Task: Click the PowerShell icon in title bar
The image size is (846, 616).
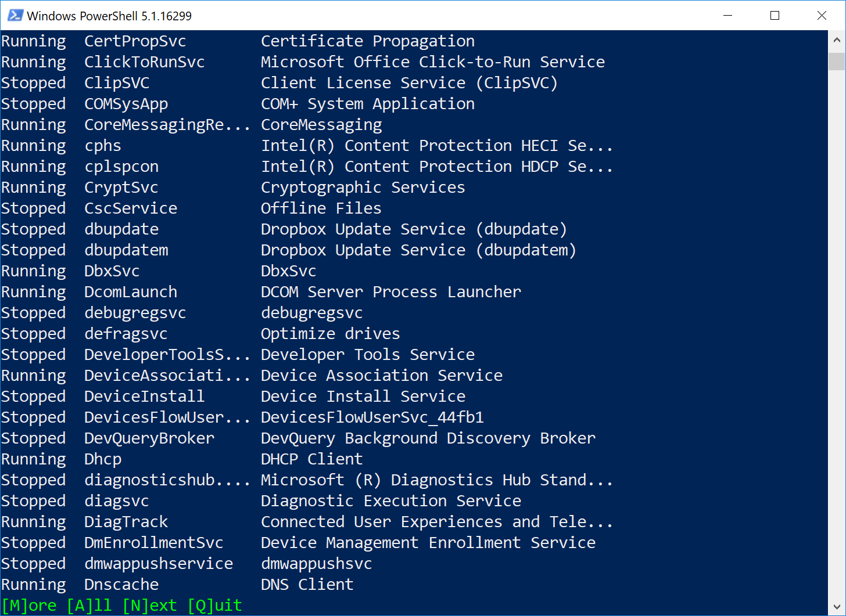Action: coord(15,16)
